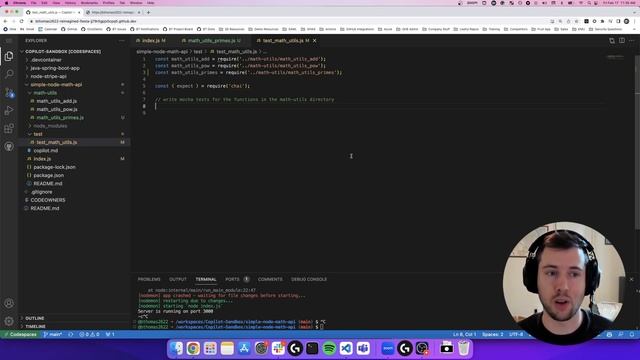Close the bottom panel
The image size is (640, 360).
pyautogui.click(x=631, y=280)
